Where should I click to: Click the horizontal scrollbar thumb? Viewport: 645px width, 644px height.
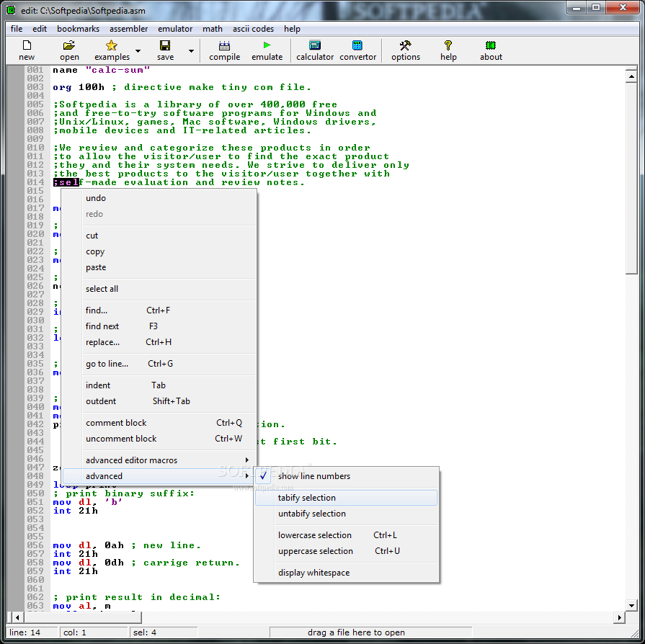point(83,617)
